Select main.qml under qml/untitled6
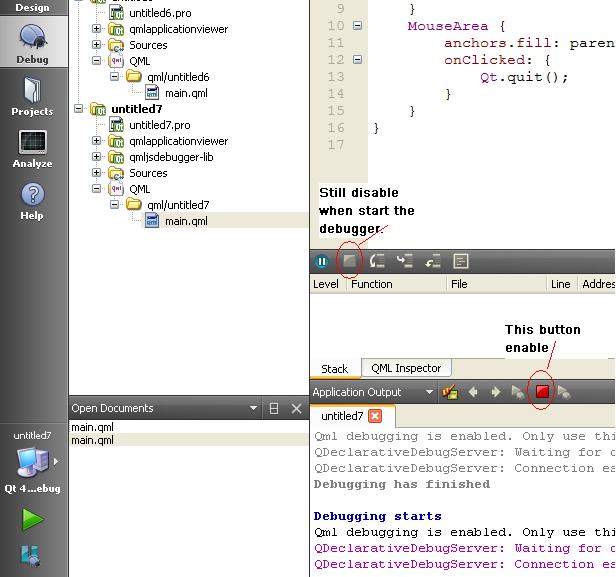This screenshot has width=616, height=577. click(x=186, y=93)
